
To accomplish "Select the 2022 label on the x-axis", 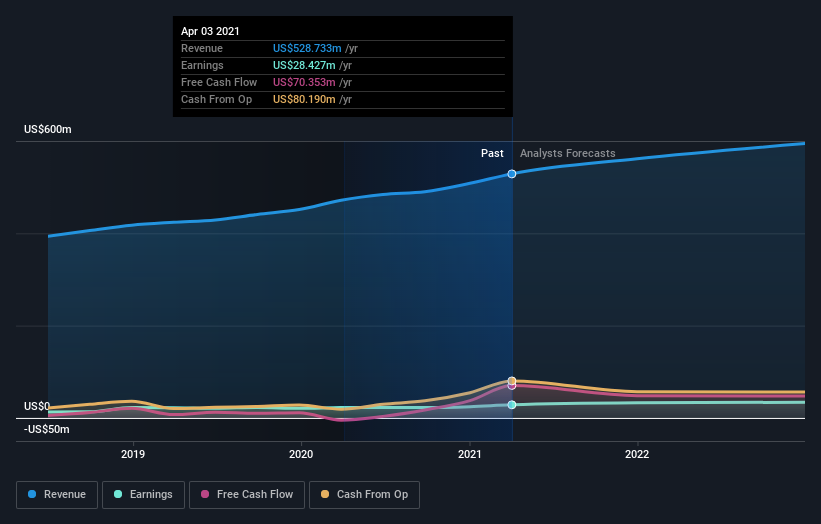I will click(x=637, y=454).
